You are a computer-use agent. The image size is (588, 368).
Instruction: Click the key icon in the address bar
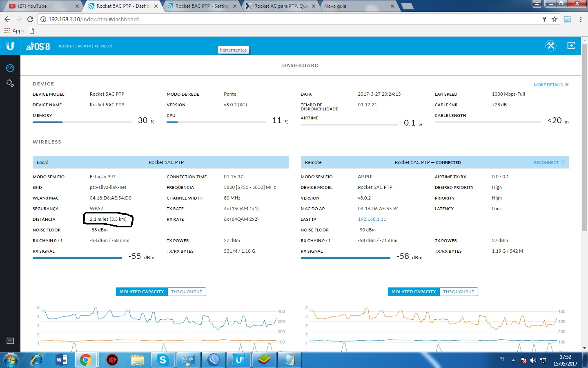tap(544, 19)
